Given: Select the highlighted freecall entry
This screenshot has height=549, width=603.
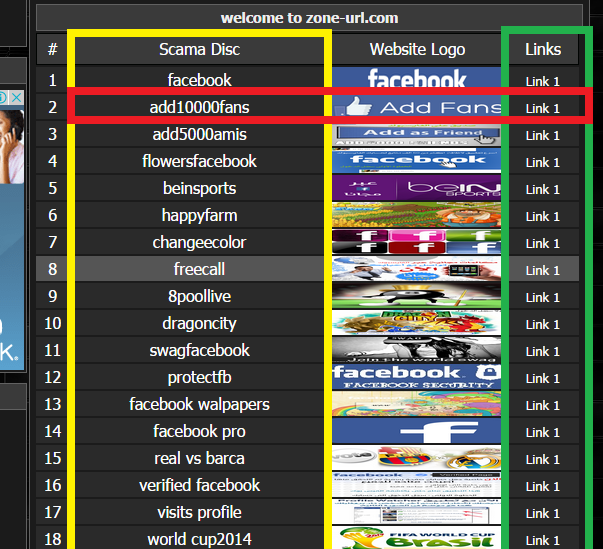Looking at the screenshot, I should [x=199, y=269].
